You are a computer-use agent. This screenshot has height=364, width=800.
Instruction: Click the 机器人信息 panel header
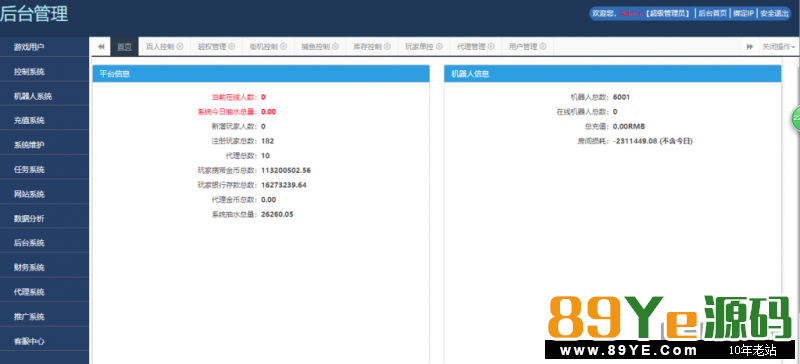point(612,74)
